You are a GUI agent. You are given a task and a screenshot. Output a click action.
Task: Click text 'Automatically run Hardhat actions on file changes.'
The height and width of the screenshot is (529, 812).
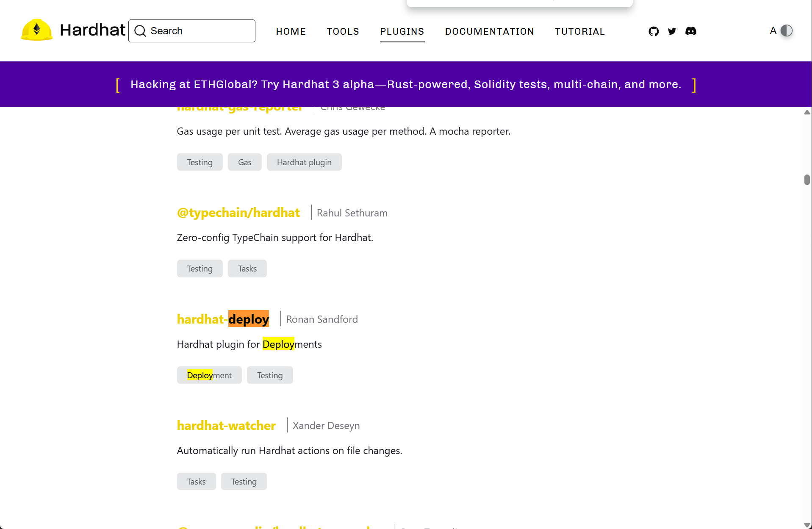[x=289, y=451]
